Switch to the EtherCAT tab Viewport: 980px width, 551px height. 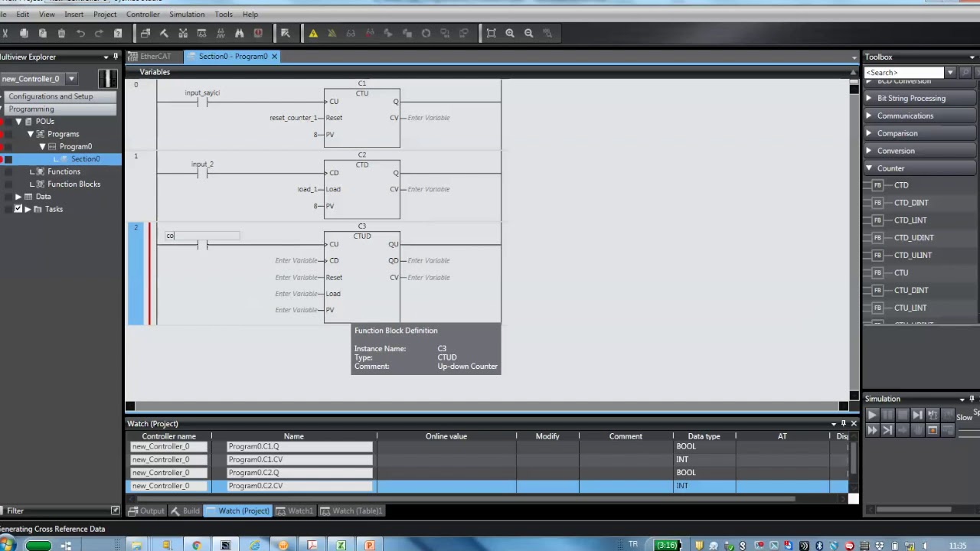(x=155, y=57)
